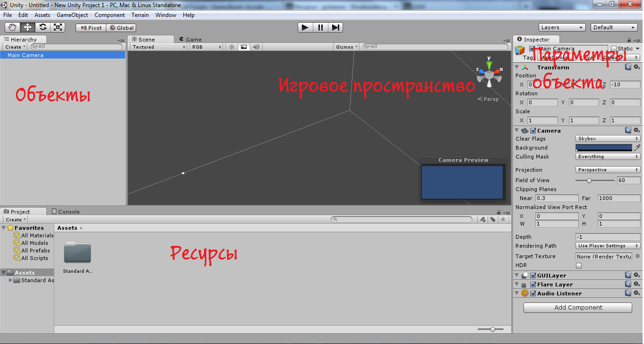Select Main Camera in the Hierarchy

pos(63,55)
